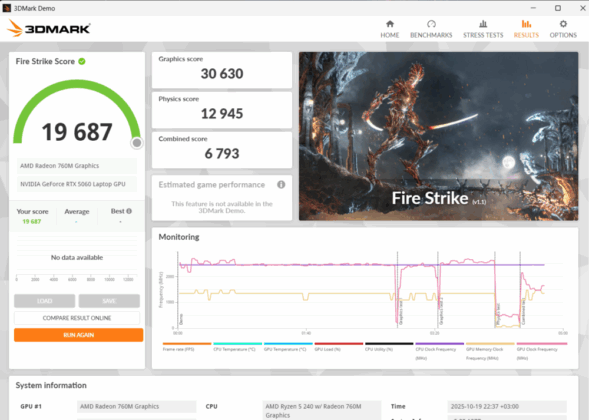Select the Results tab
This screenshot has height=420, width=589.
click(x=526, y=29)
